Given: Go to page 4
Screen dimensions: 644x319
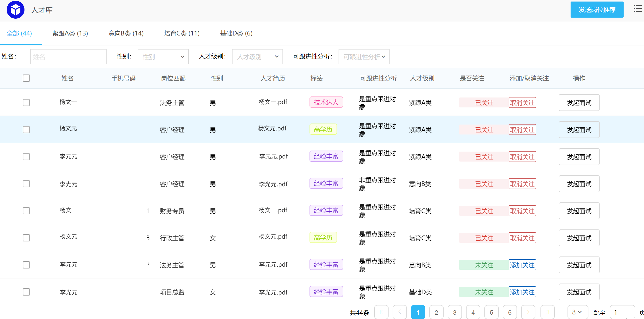Looking at the screenshot, I should 473,312.
